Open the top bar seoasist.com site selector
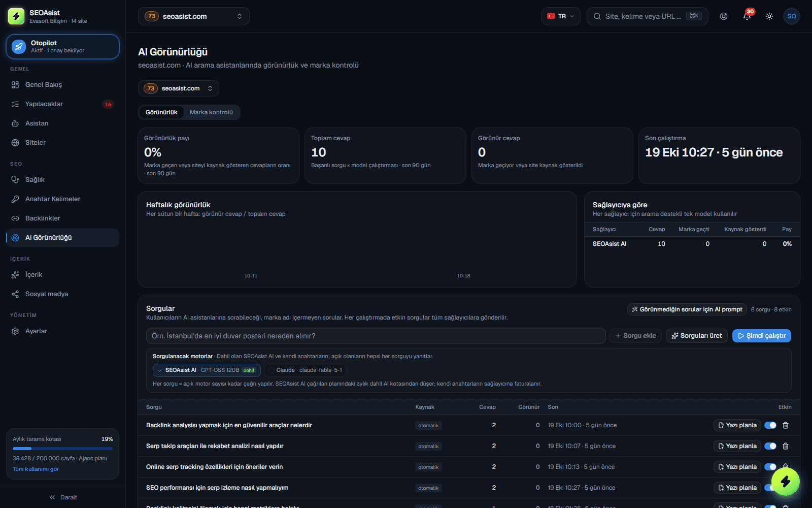Image resolution: width=812 pixels, height=508 pixels. 194,16
